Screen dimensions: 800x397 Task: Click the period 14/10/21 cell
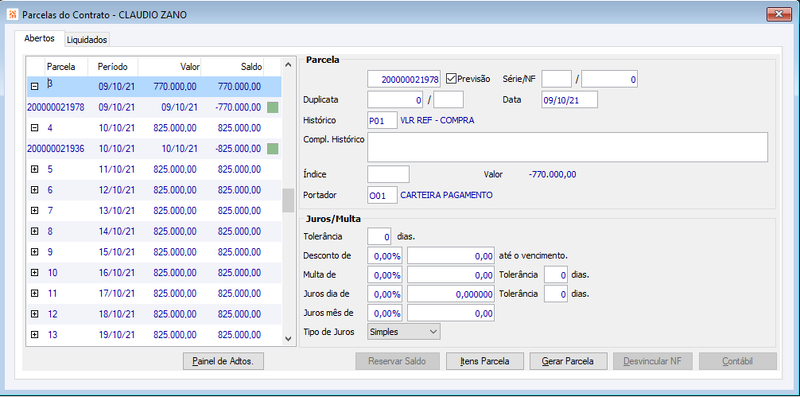(x=117, y=231)
